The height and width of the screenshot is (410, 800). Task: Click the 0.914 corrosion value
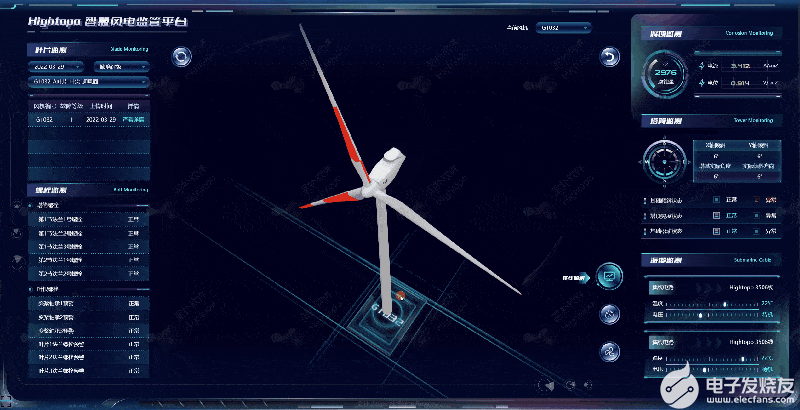[x=740, y=83]
